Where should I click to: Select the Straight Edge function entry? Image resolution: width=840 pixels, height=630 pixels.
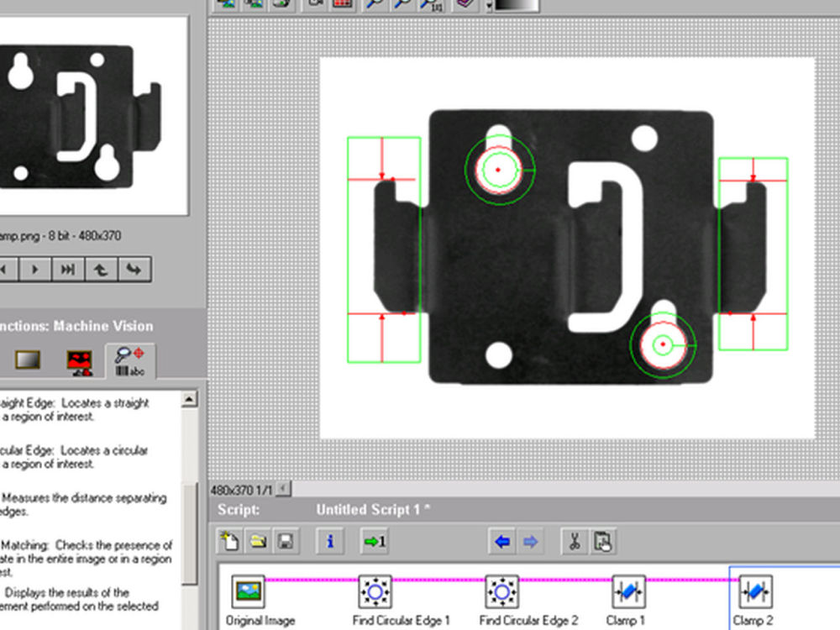pos(75,410)
